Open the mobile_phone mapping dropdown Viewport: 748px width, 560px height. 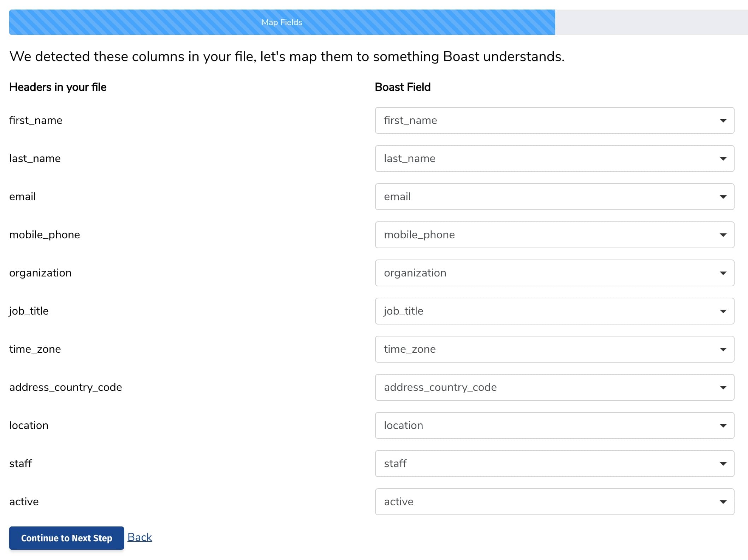[554, 235]
